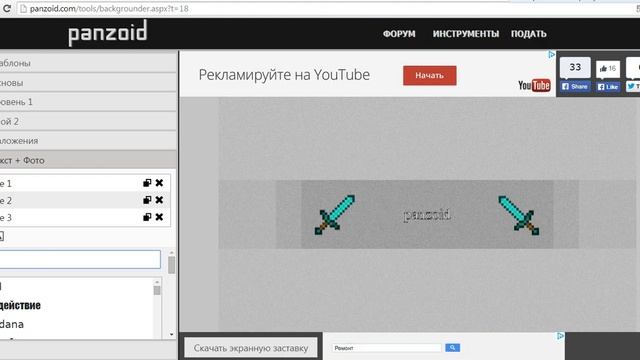This screenshot has height=360, width=640.
Task: Choose the font entry ending in 'dana'
Action: click(12, 324)
